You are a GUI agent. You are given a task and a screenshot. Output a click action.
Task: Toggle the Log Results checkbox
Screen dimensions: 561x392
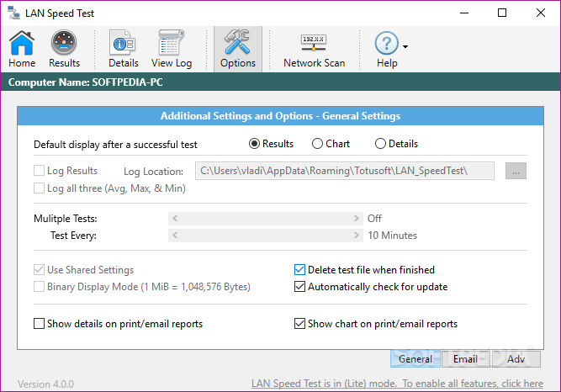pos(39,171)
